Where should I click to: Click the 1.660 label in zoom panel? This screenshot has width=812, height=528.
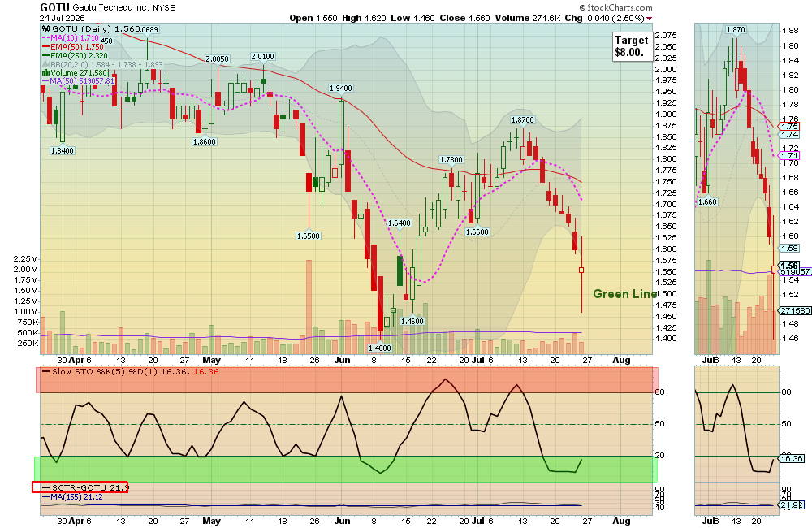point(707,201)
